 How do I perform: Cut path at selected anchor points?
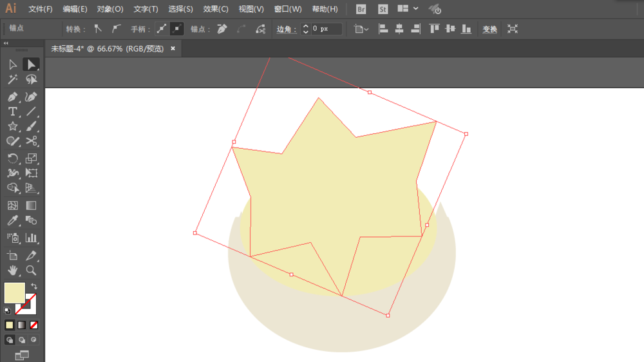coord(260,29)
